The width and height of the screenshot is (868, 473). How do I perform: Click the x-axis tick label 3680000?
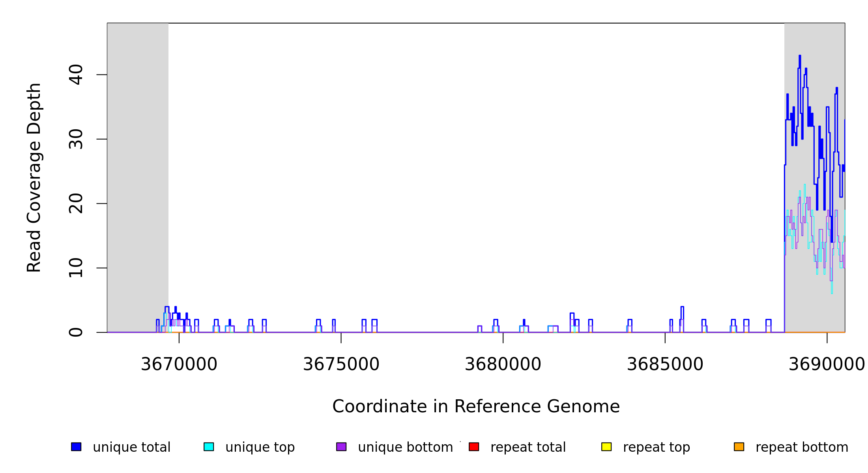tap(503, 364)
